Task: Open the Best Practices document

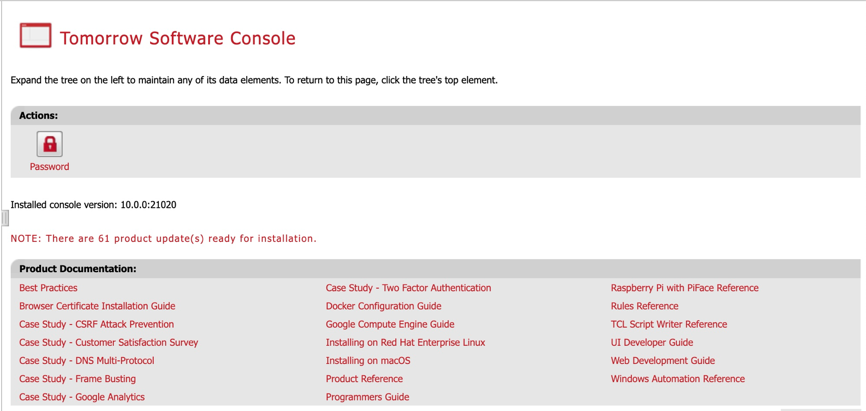Action: click(x=48, y=288)
